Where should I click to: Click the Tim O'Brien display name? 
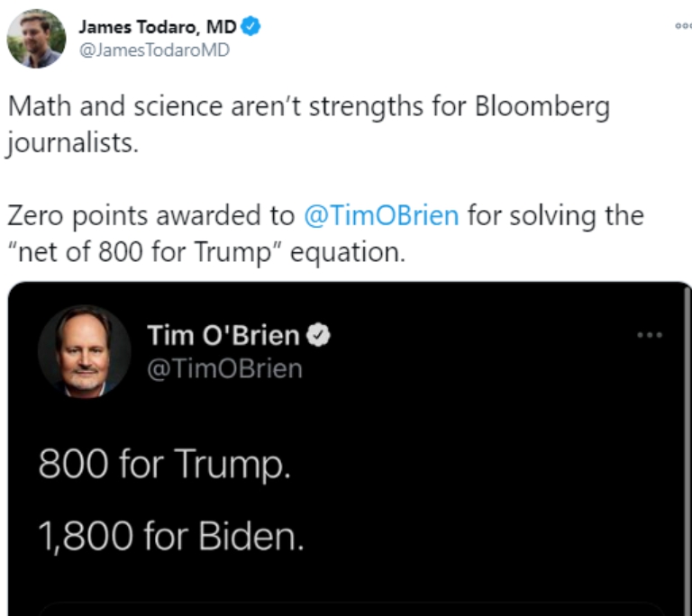coord(223,335)
